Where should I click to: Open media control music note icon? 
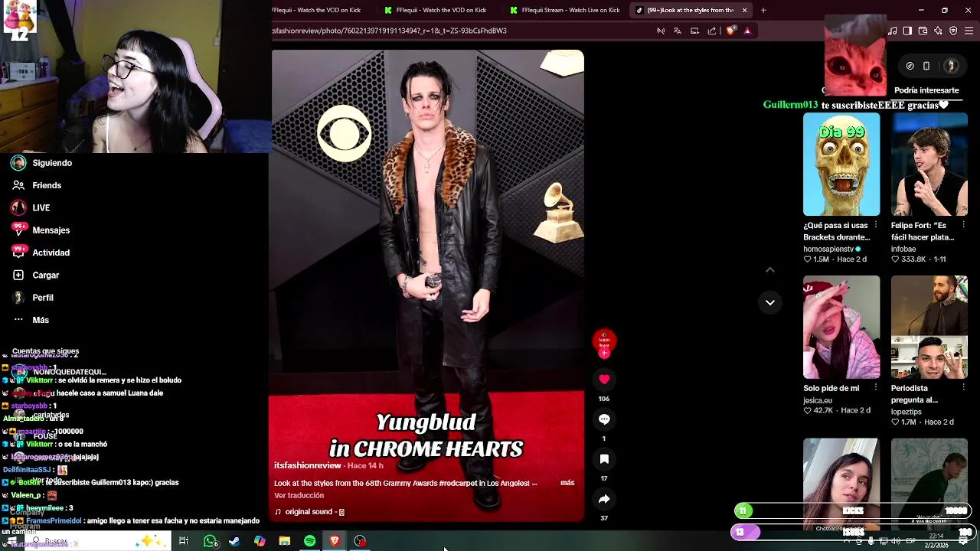point(893,31)
